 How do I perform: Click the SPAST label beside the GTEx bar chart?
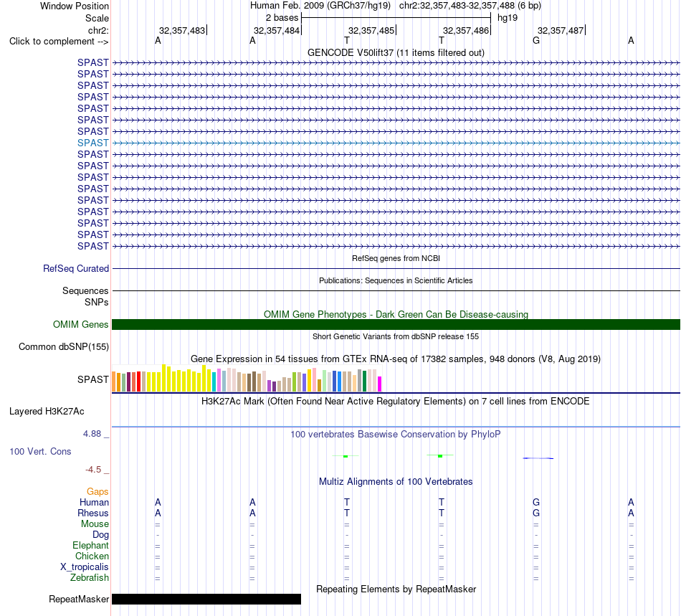coord(93,379)
